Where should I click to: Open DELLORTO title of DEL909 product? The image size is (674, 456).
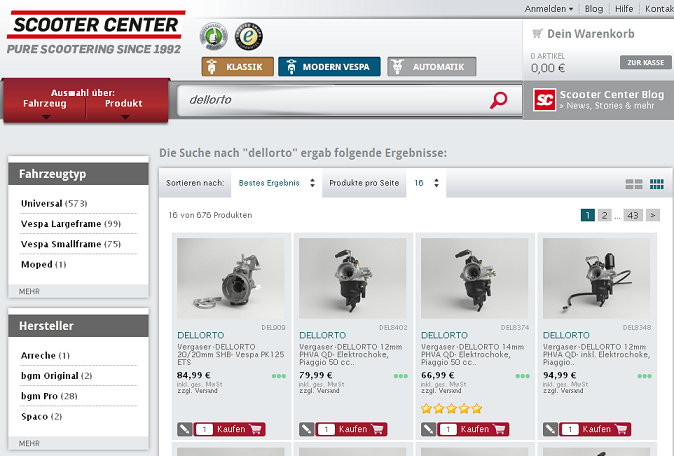point(201,335)
